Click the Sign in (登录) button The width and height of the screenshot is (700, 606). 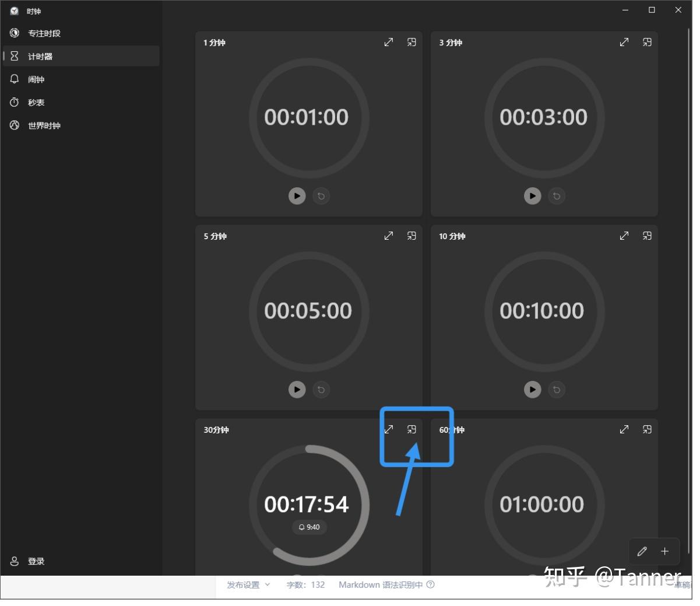[81, 561]
